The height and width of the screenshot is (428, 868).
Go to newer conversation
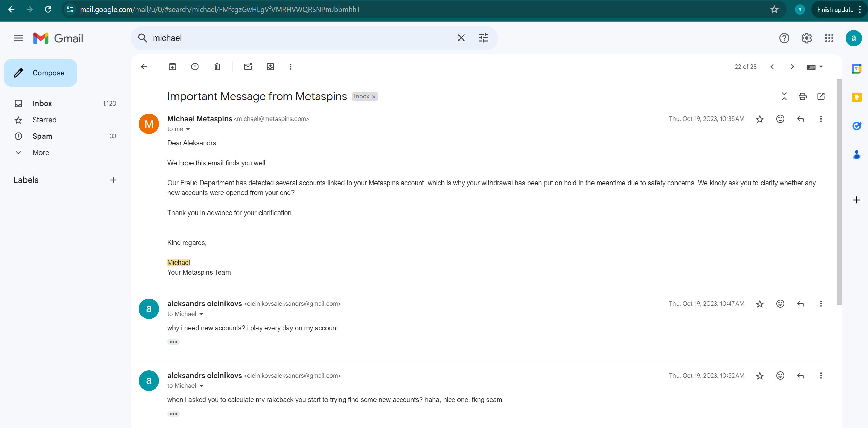[772, 67]
